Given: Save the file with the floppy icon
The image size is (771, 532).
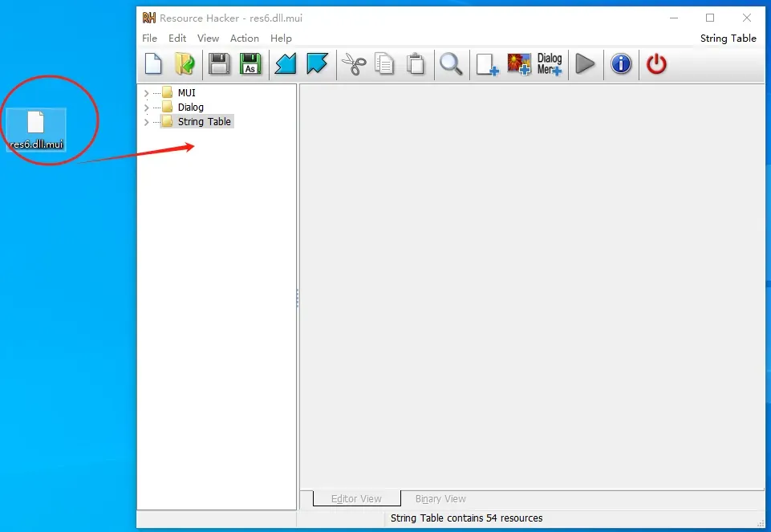Looking at the screenshot, I should [219, 64].
